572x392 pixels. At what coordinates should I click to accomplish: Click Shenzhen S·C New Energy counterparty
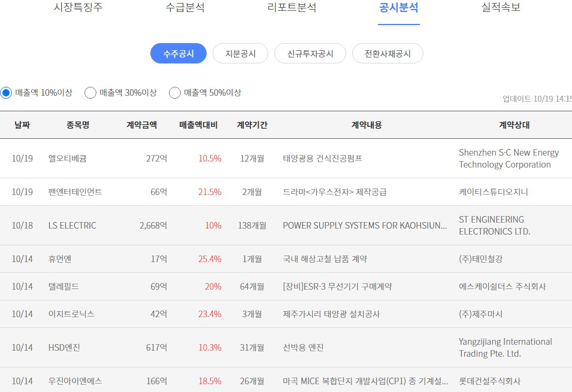click(509, 158)
